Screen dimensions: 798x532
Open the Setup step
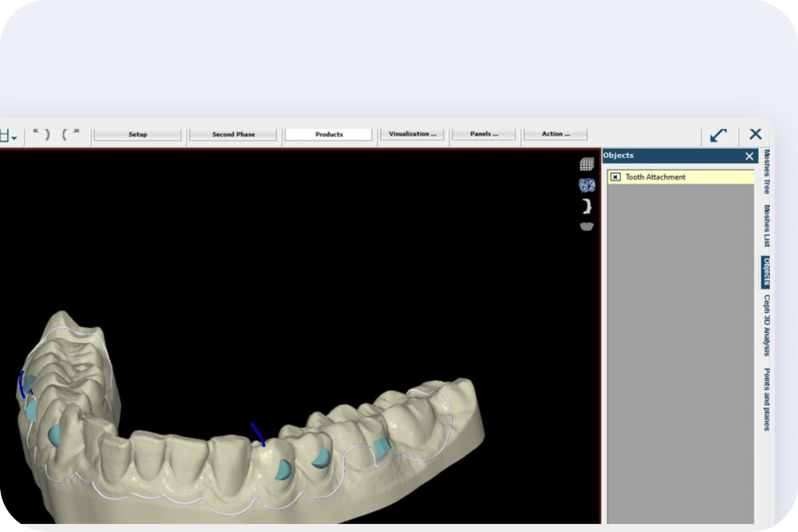(137, 134)
